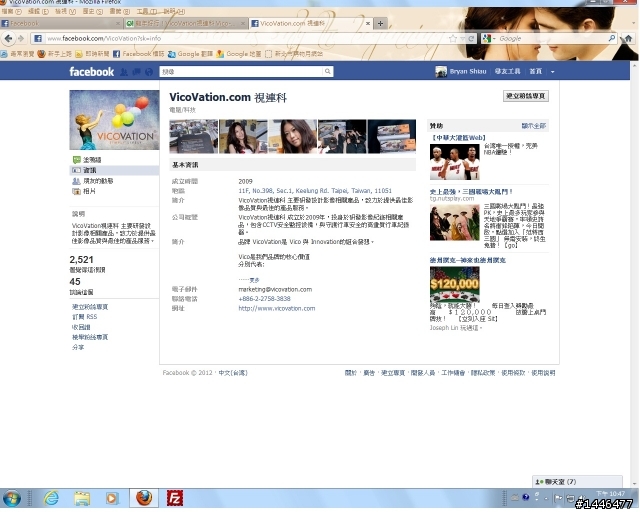Click the bookmark star in the address bar
Viewport: 640px width, 512px height.
click(453, 38)
